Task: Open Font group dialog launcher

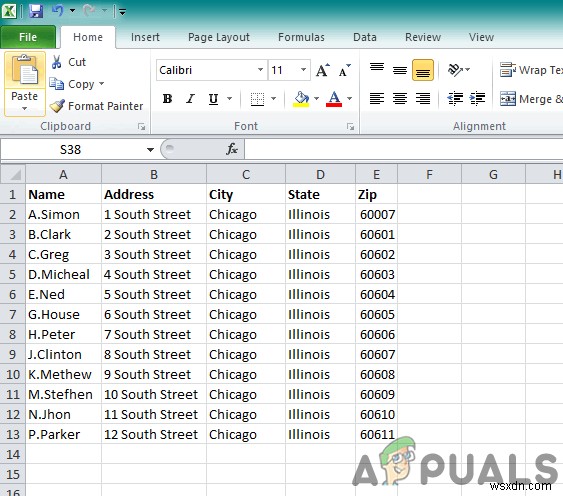Action: [350, 126]
